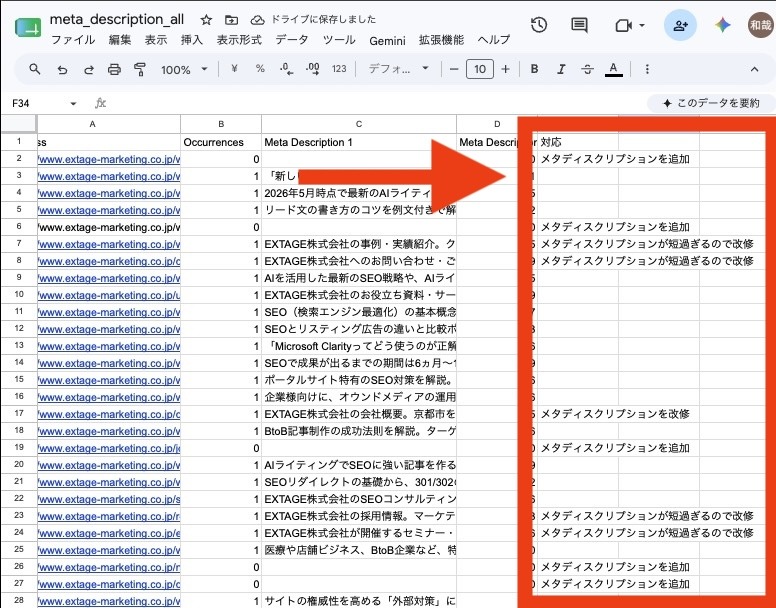Open the 表示形式 menu
This screenshot has height=608, width=776.
pyautogui.click(x=239, y=40)
